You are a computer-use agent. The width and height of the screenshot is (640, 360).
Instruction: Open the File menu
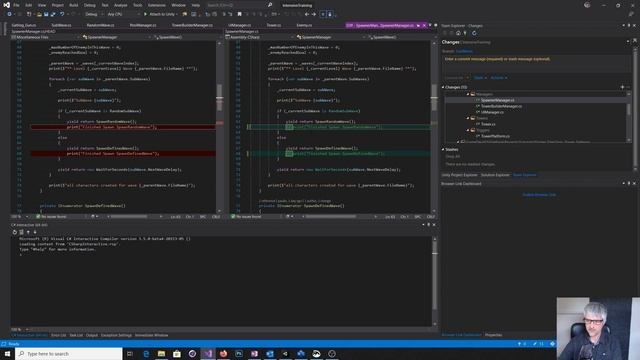coord(16,5)
